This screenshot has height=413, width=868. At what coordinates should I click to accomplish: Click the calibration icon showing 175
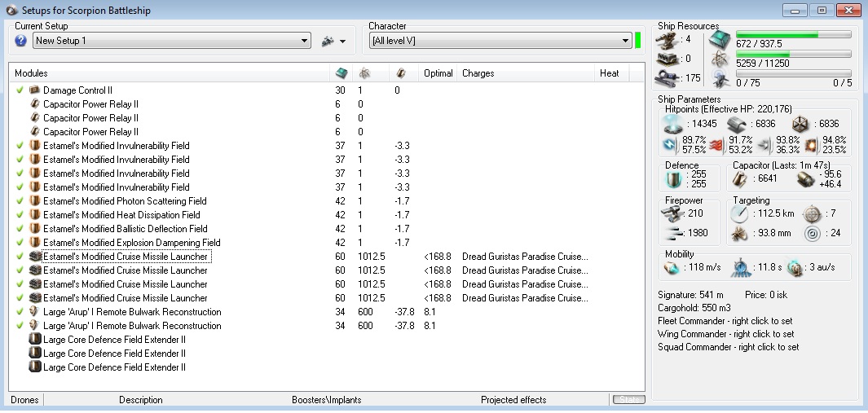(667, 78)
